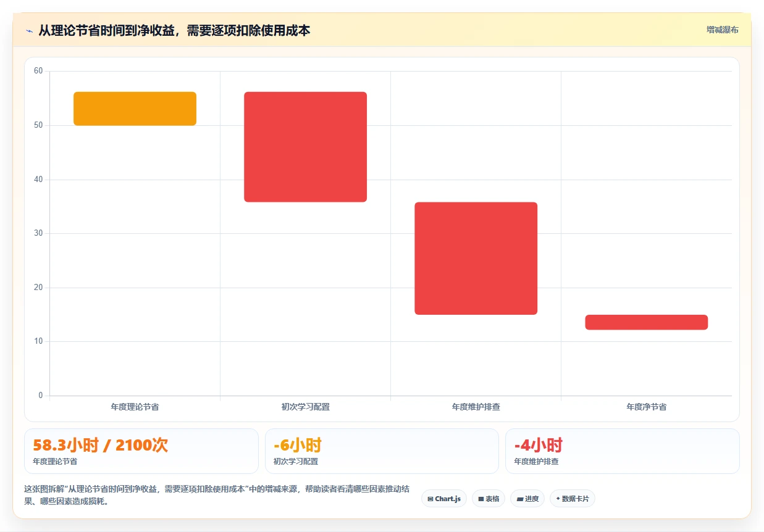Click the y-axis value 30
This screenshot has height=532, width=764.
click(38, 233)
